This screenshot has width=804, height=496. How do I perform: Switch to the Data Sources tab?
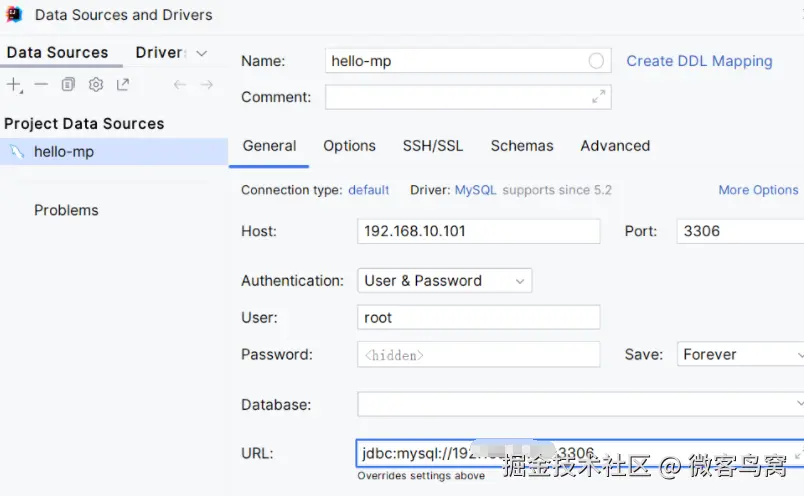click(57, 52)
